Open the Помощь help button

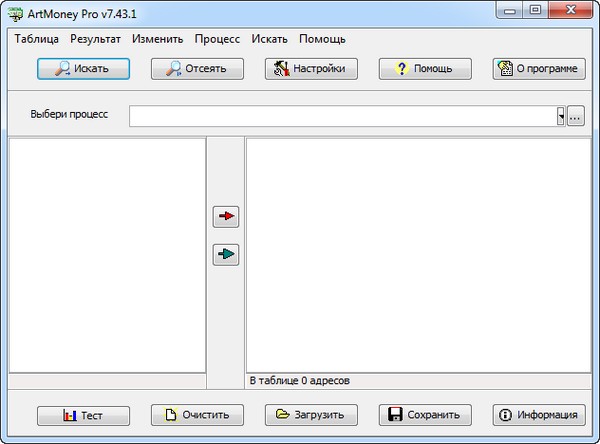pyautogui.click(x=425, y=69)
